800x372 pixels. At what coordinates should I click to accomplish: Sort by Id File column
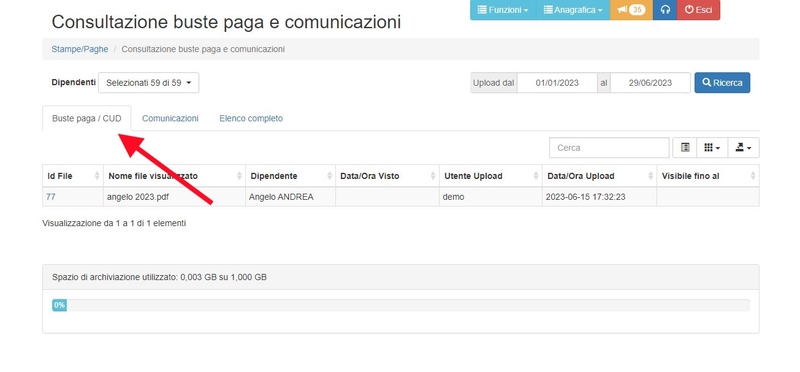pyautogui.click(x=73, y=176)
